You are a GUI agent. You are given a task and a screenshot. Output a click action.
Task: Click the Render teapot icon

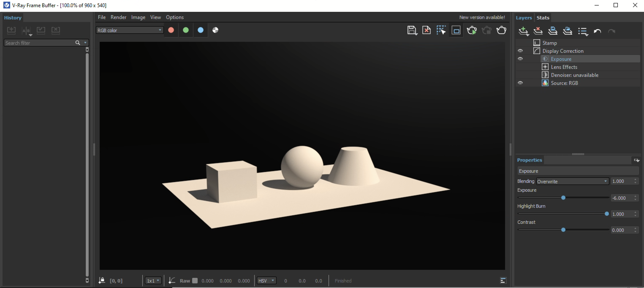tap(501, 30)
